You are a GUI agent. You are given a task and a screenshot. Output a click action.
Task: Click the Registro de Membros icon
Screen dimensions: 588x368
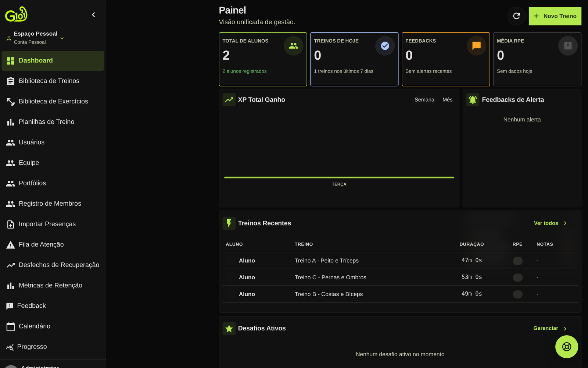[11, 204]
